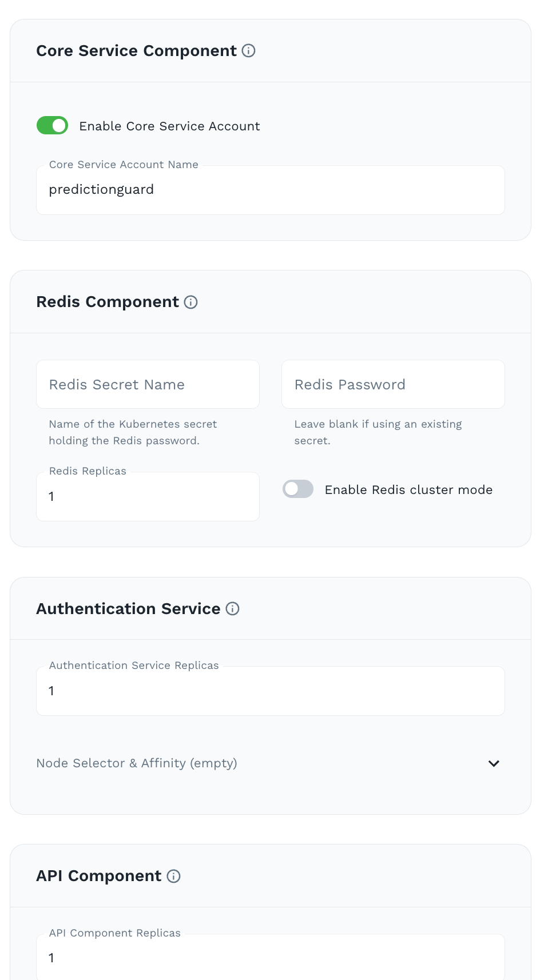The height and width of the screenshot is (980, 540).
Task: Open the Redis Component info tooltip
Action: 192,302
